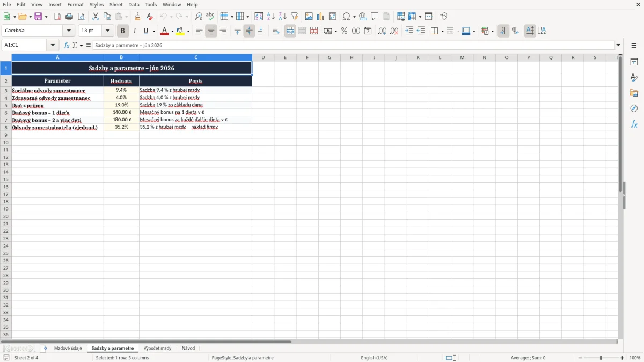Open the Function Wizard
The image size is (644, 362).
coord(67,45)
